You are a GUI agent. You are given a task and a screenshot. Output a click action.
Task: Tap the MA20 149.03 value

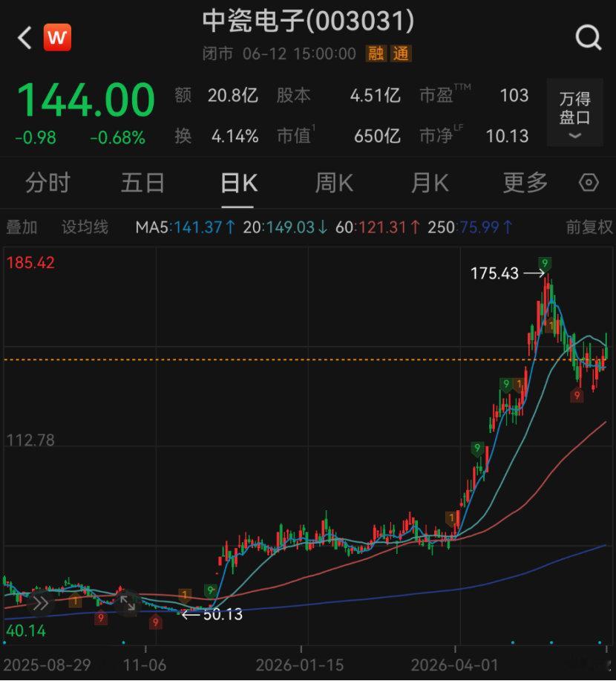point(285,227)
